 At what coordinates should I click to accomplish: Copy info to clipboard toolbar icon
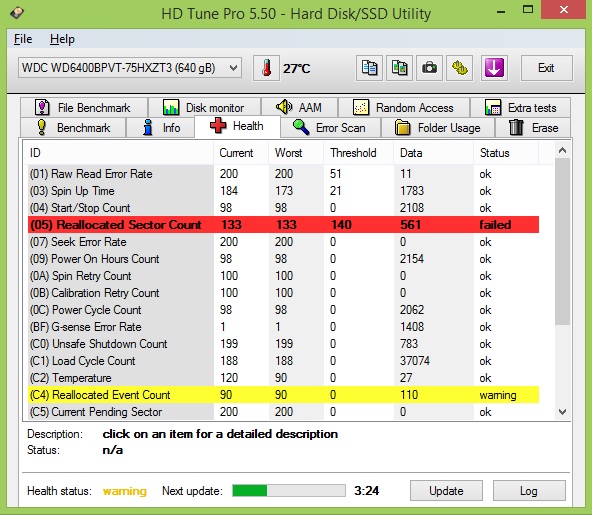click(x=369, y=68)
